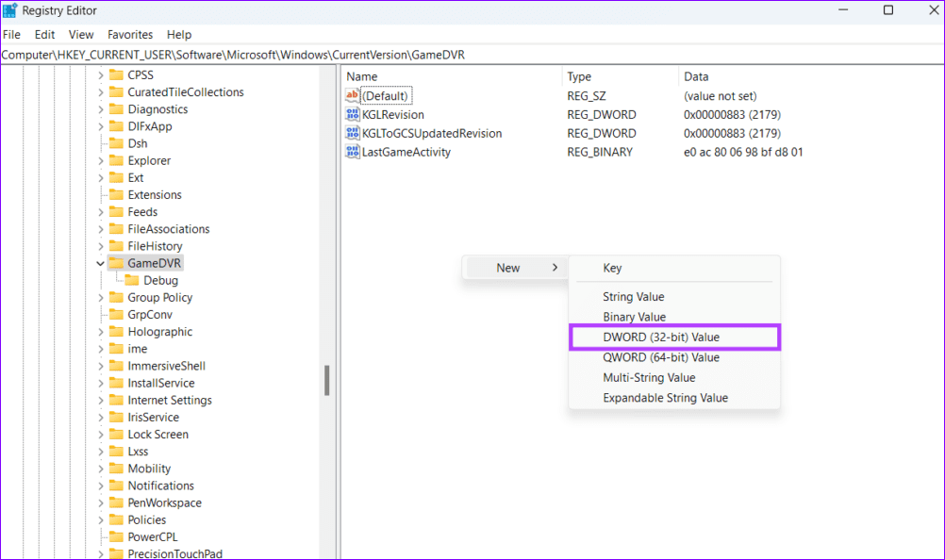Click the tree pane vertical scrollbar thumb
Image resolution: width=945 pixels, height=560 pixels.
(327, 380)
